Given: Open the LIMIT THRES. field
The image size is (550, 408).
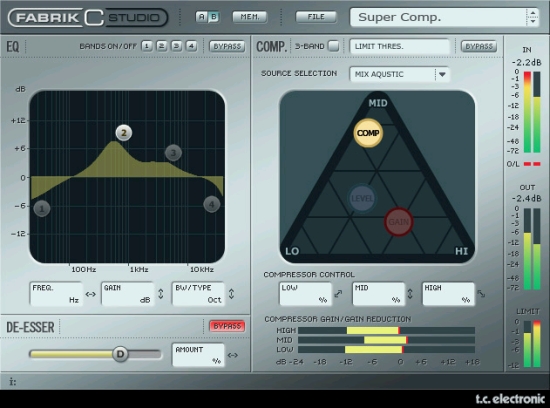Looking at the screenshot, I should (x=400, y=46).
